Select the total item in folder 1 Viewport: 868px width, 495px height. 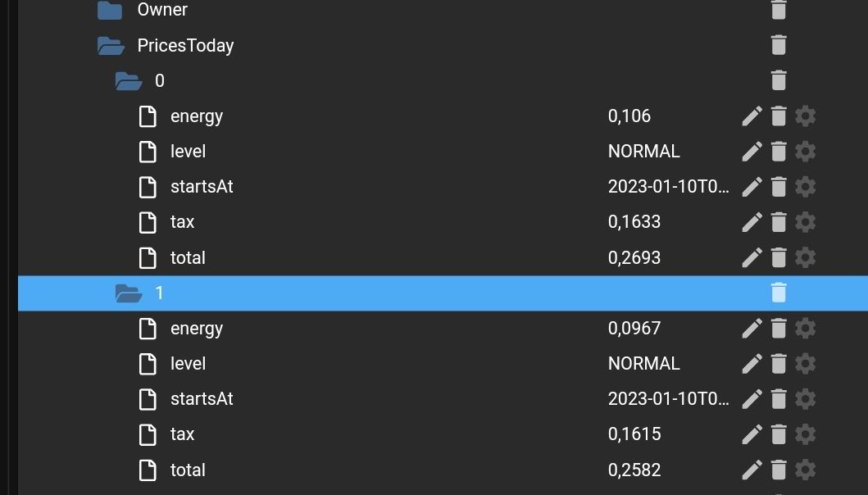tap(188, 470)
